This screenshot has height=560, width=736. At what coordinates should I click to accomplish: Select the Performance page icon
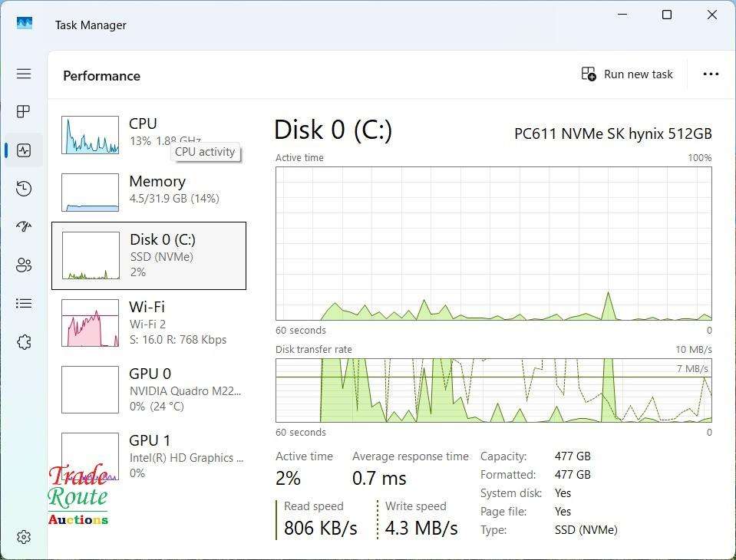24,150
